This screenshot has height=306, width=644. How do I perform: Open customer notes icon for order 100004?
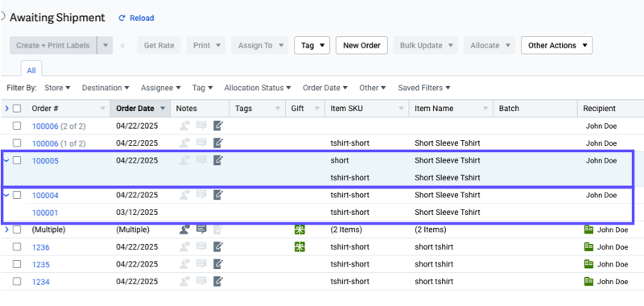184,195
